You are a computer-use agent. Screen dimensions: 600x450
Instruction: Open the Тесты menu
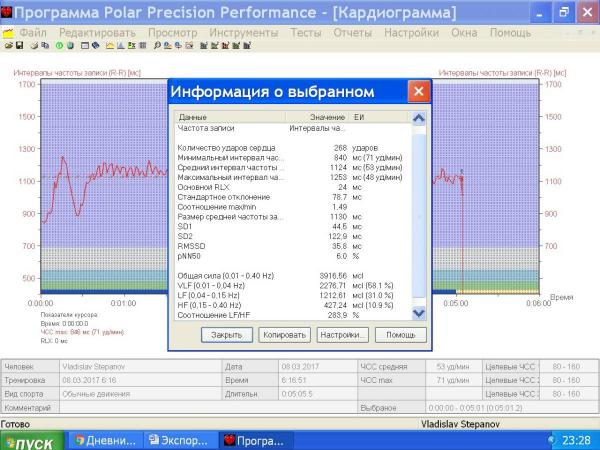click(306, 33)
